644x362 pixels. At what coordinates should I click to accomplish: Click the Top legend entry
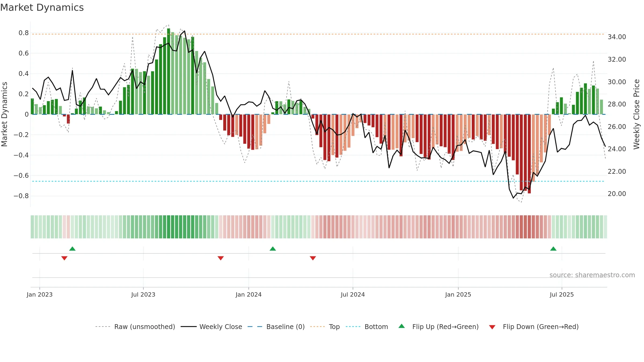click(x=325, y=327)
